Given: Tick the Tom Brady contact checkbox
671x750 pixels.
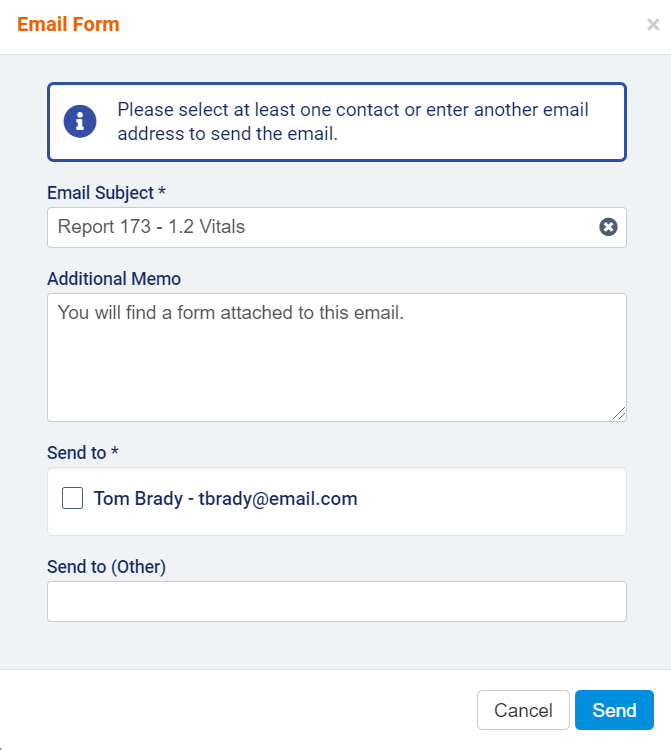Looking at the screenshot, I should click(72, 498).
